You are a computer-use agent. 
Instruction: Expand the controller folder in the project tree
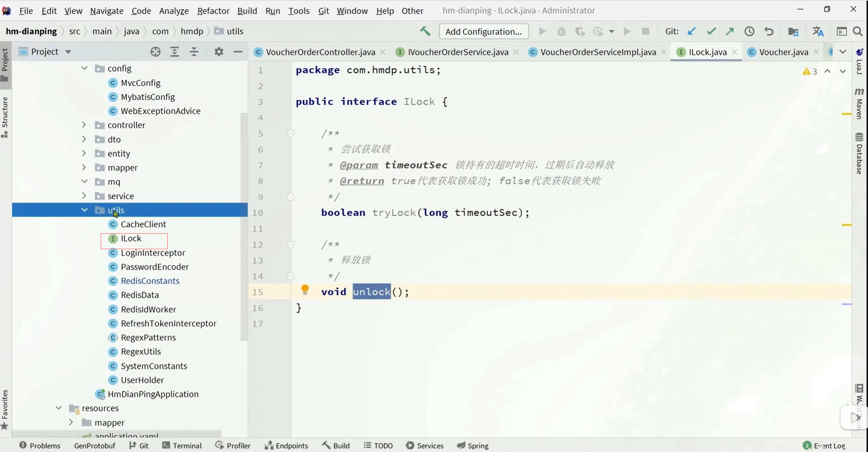(x=84, y=125)
